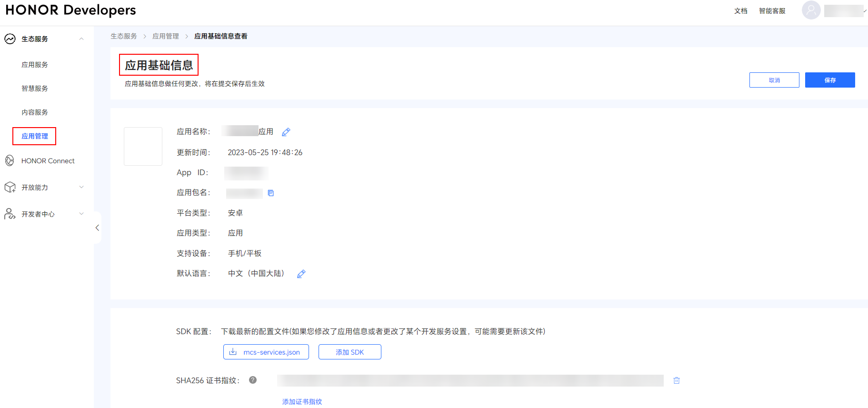Open the SHA256 fingerprint help tooltip
This screenshot has width=868, height=408.
pyautogui.click(x=253, y=380)
